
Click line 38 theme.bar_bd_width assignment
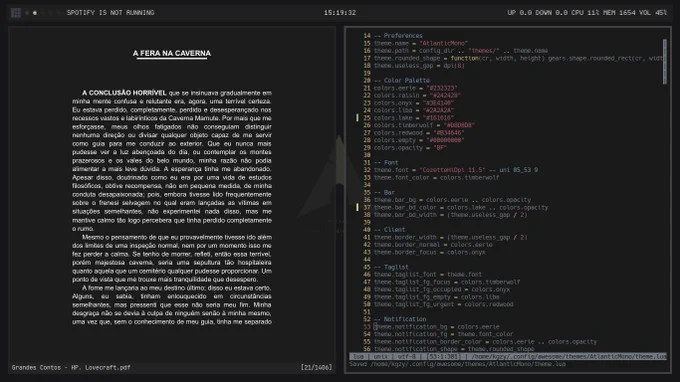451,215
